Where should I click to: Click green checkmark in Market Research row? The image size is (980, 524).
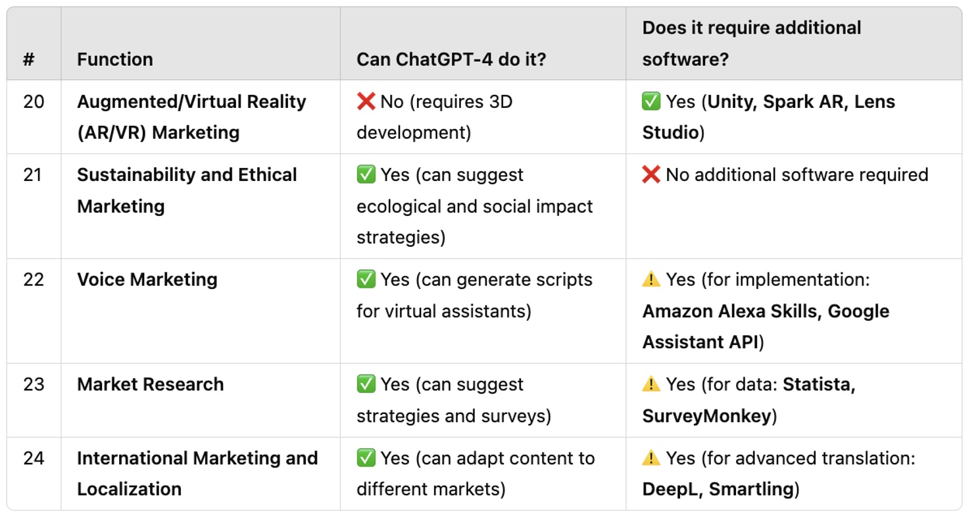pos(366,384)
